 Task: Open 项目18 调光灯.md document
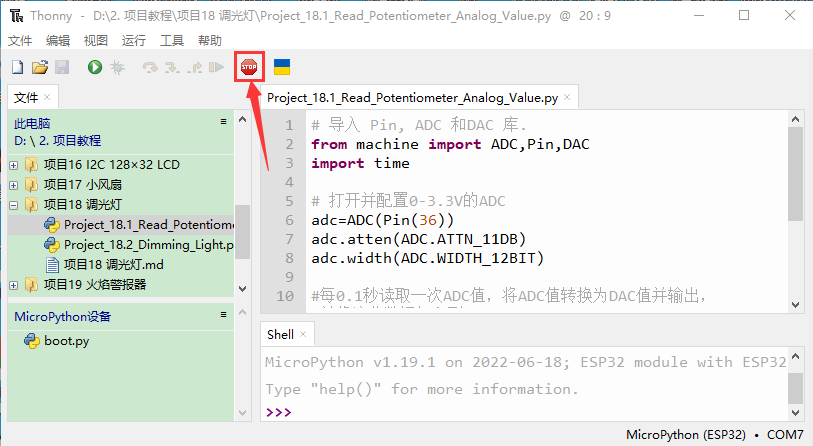(113, 264)
